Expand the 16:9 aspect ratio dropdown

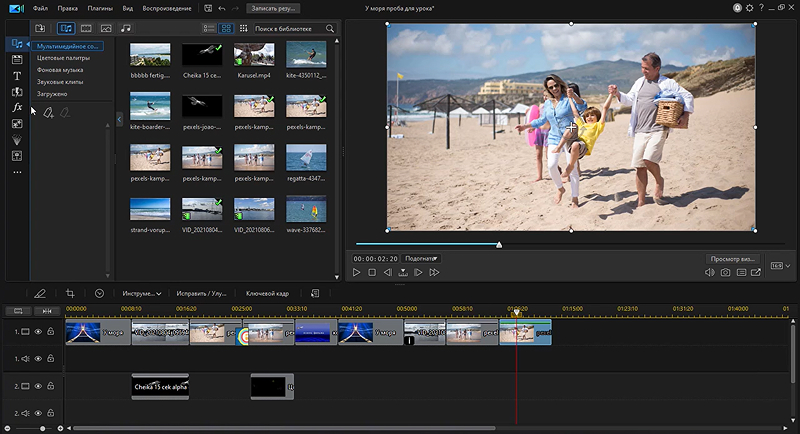(x=781, y=266)
